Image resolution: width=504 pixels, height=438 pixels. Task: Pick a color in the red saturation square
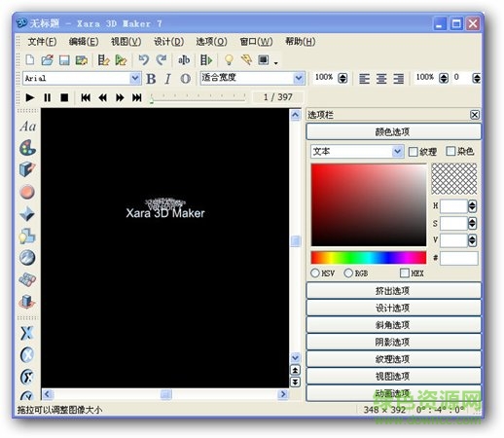369,205
